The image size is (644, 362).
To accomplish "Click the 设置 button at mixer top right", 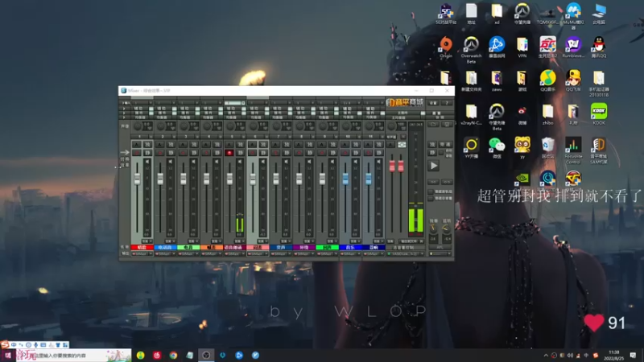I will pyautogui.click(x=433, y=103).
